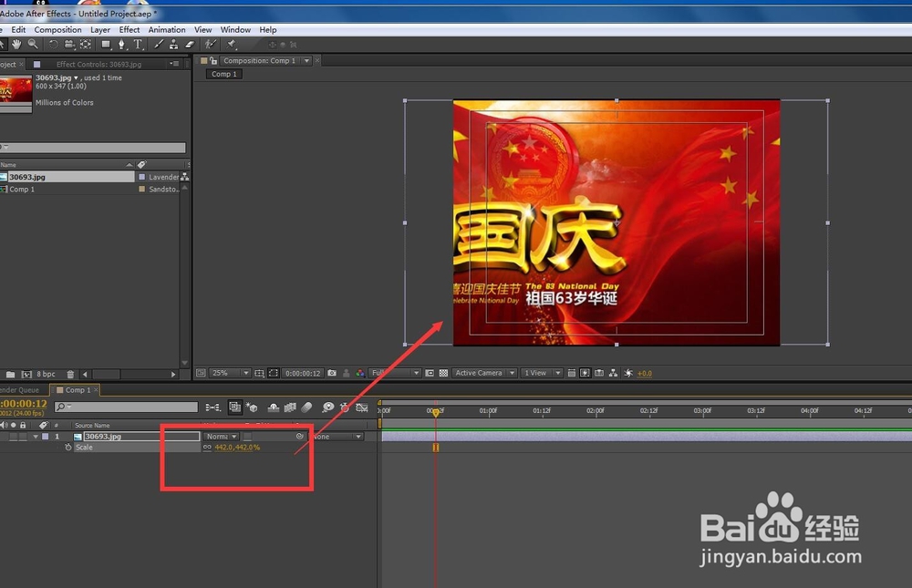
Task: Select the Unified Camera tool
Action: (x=69, y=44)
